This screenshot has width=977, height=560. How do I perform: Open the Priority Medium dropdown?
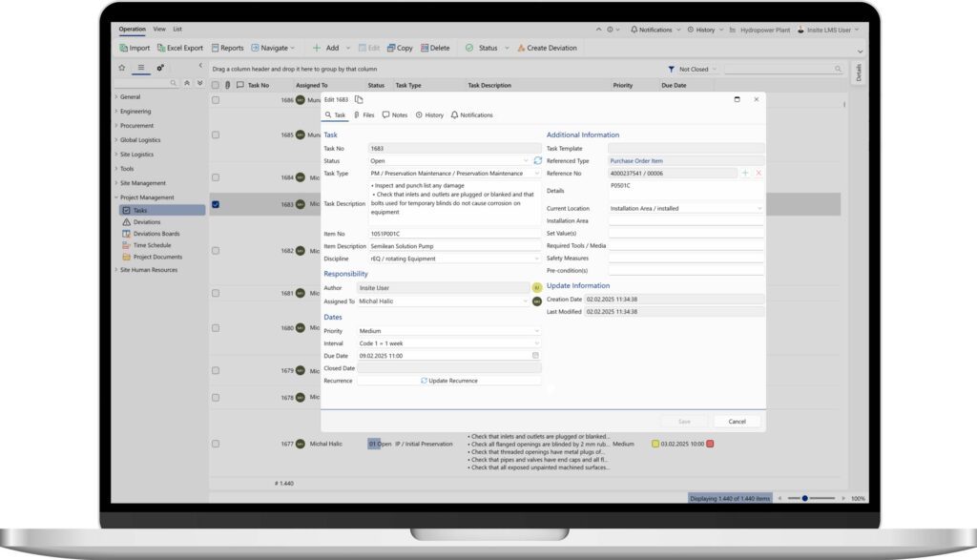click(448, 331)
